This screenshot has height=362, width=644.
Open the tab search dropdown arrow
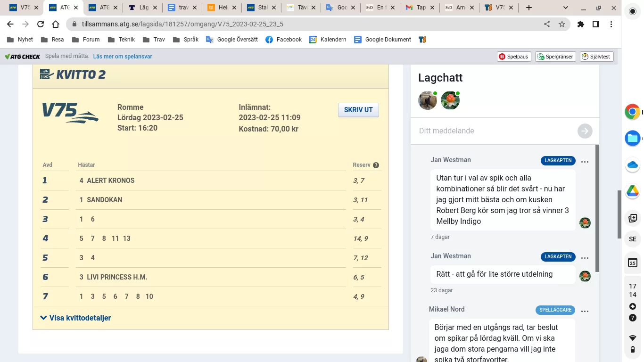point(565,8)
